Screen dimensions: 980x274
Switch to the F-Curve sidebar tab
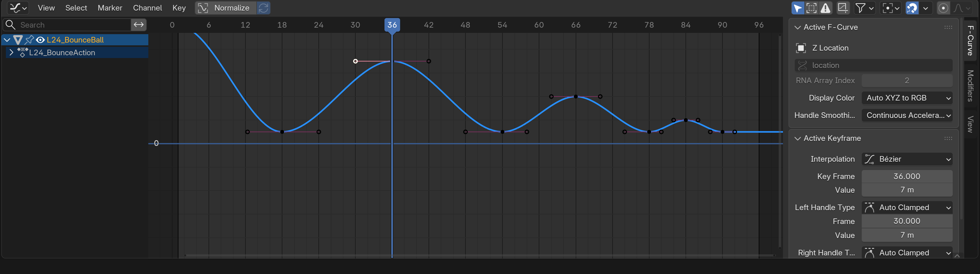[970, 40]
